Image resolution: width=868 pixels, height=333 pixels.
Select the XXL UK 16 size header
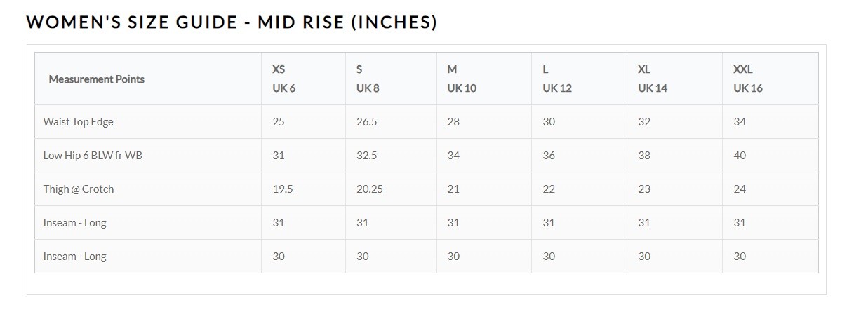point(747,79)
